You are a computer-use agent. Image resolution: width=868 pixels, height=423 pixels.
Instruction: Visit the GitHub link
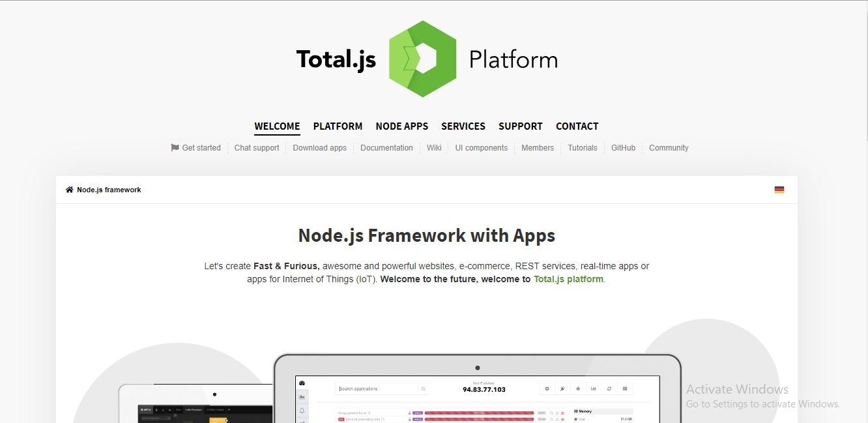click(x=623, y=148)
